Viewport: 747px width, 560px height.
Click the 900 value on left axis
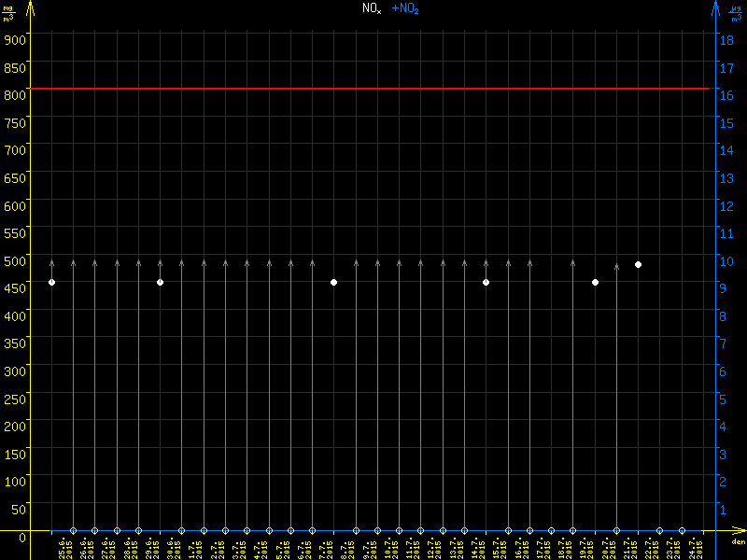[15, 39]
